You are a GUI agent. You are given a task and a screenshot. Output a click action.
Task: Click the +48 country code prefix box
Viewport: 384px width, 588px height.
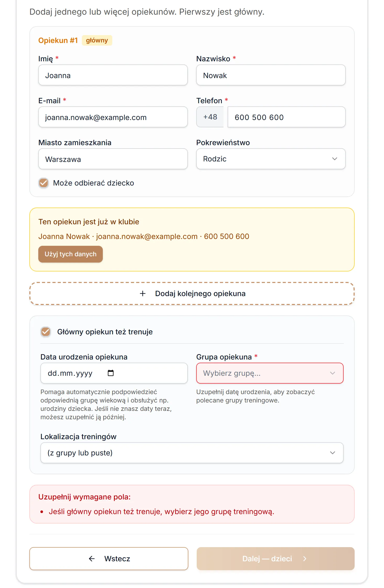click(210, 117)
